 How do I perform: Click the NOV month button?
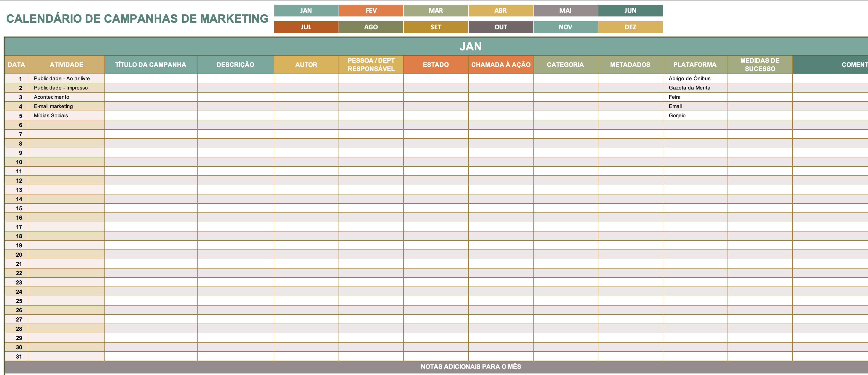tap(565, 27)
